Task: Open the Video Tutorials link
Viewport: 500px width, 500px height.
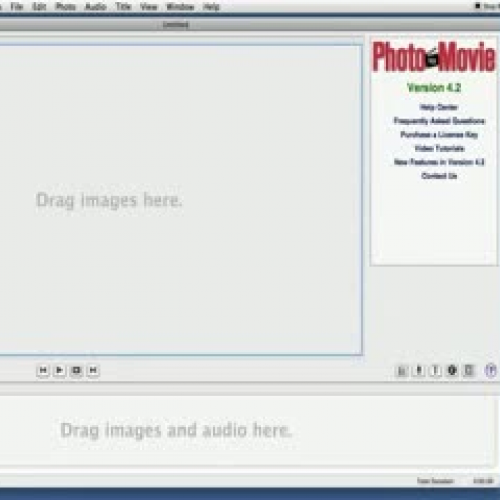Action: coord(439,148)
